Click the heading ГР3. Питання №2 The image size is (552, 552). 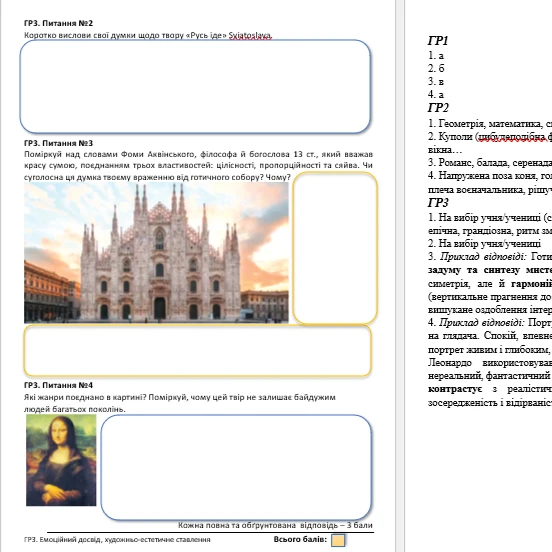[x=58, y=23]
